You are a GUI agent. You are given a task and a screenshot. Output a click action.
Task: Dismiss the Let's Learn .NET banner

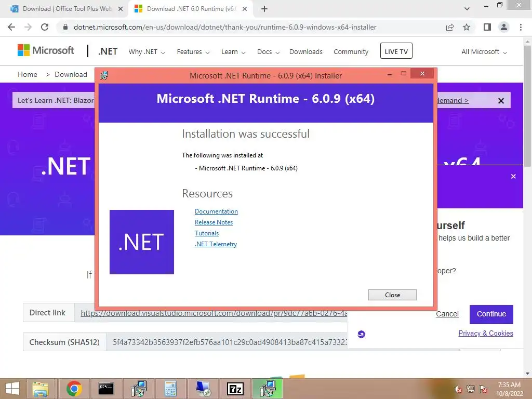501,101
